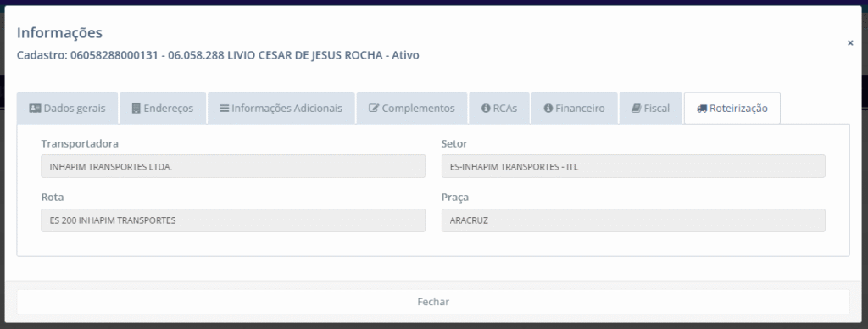Click the edit pencil icon on Complementos
This screenshot has height=329, width=868.
tap(374, 109)
